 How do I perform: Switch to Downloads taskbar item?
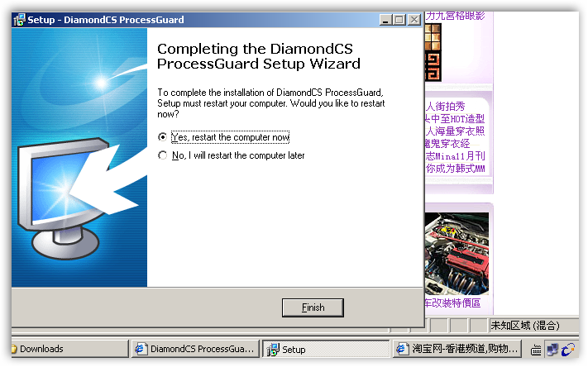click(69, 349)
